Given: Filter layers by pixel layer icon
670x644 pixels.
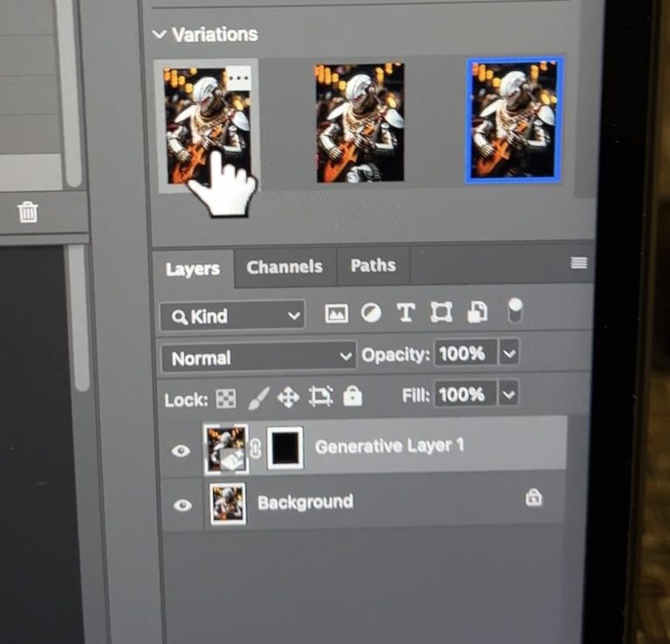Looking at the screenshot, I should [x=337, y=314].
